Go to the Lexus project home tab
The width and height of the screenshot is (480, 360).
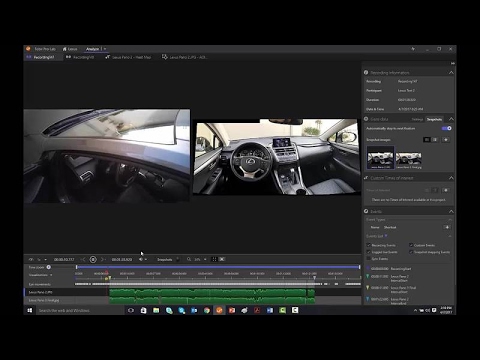coord(70,49)
